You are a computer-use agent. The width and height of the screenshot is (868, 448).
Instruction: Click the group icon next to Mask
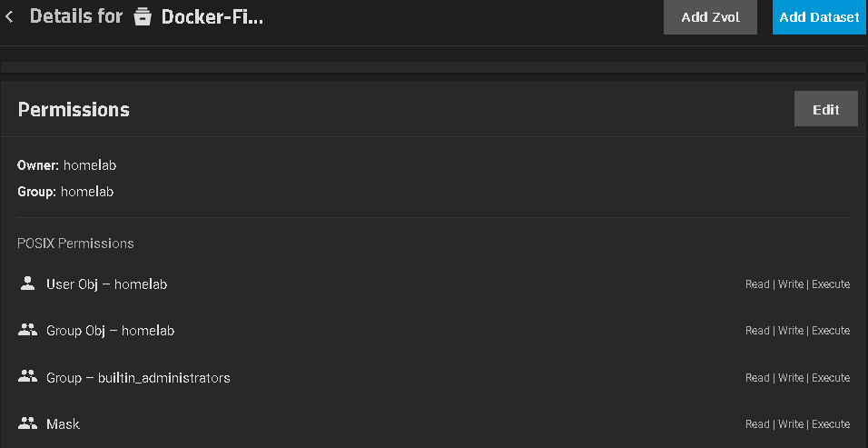[x=27, y=423]
